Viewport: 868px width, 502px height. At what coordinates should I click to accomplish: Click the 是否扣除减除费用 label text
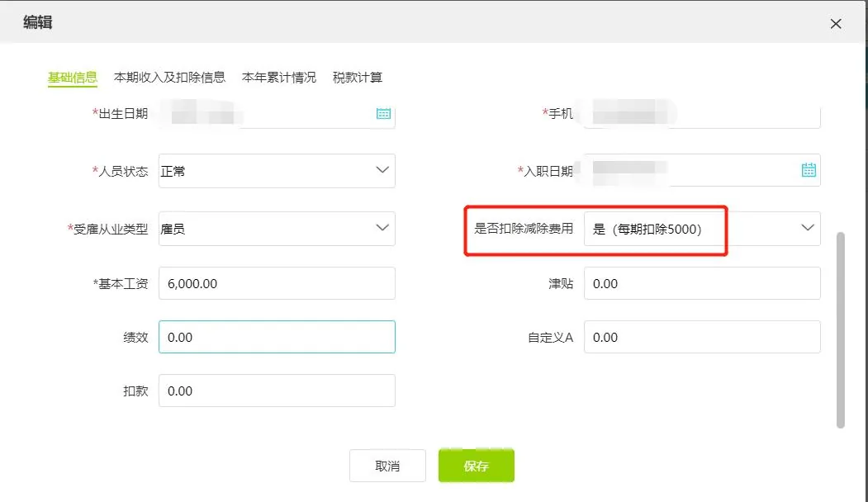click(524, 229)
